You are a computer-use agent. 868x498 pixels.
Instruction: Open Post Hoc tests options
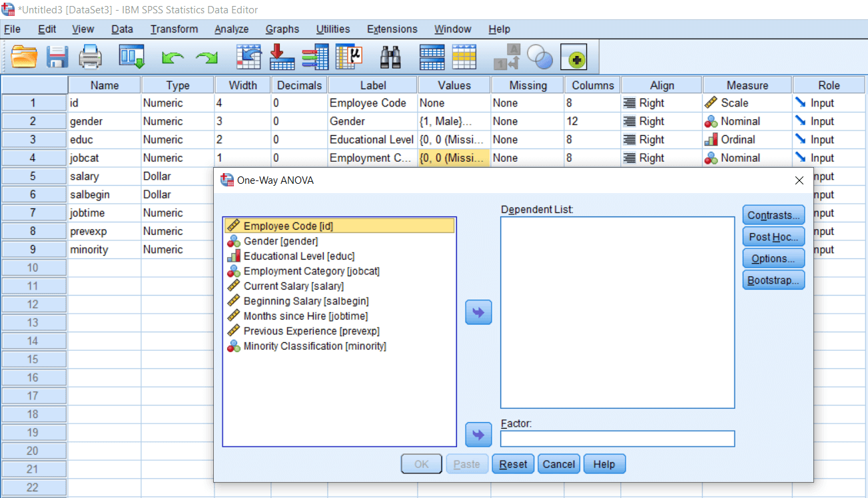(x=773, y=236)
